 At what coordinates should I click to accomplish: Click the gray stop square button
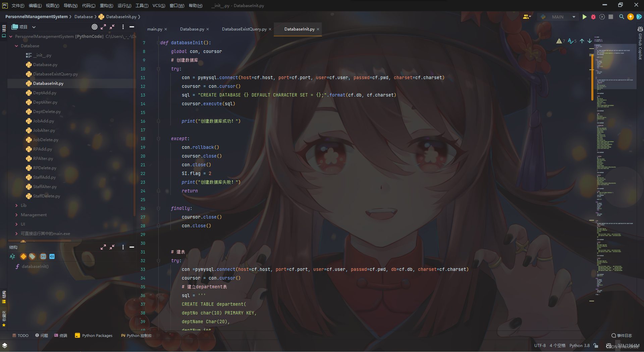(611, 17)
